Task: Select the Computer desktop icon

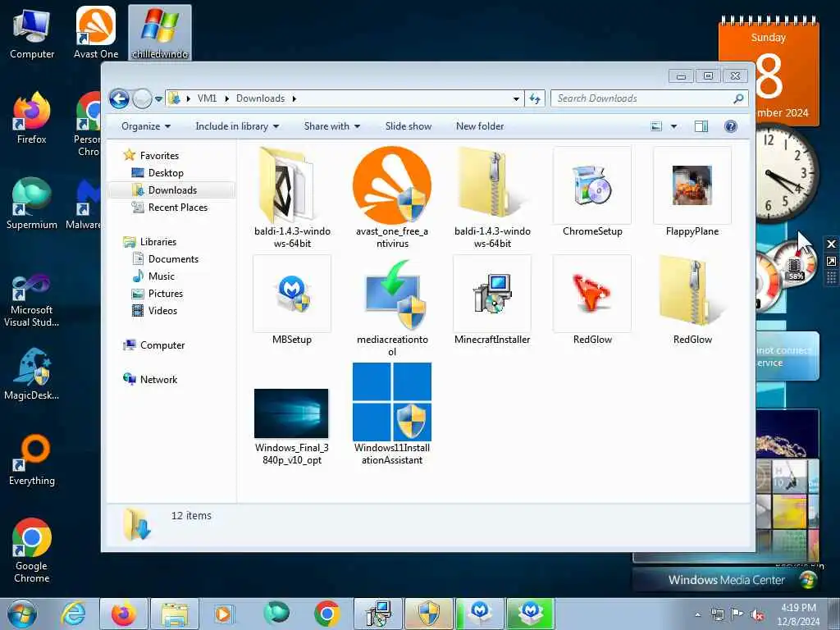Action: (x=32, y=33)
